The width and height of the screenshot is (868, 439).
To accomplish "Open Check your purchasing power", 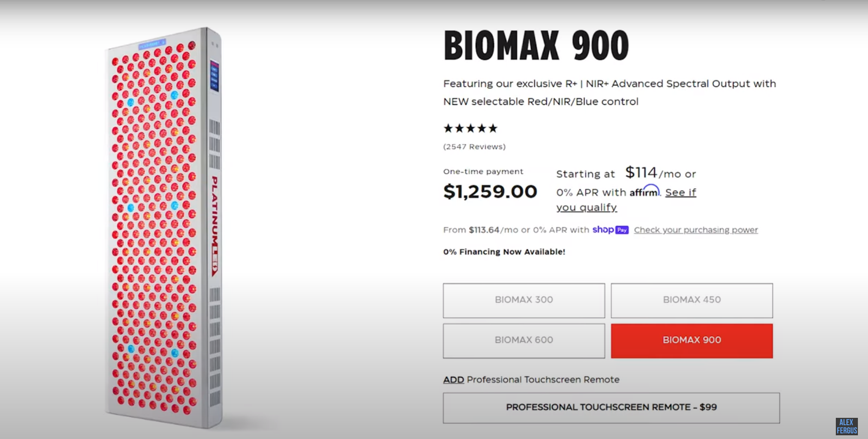I will (696, 230).
